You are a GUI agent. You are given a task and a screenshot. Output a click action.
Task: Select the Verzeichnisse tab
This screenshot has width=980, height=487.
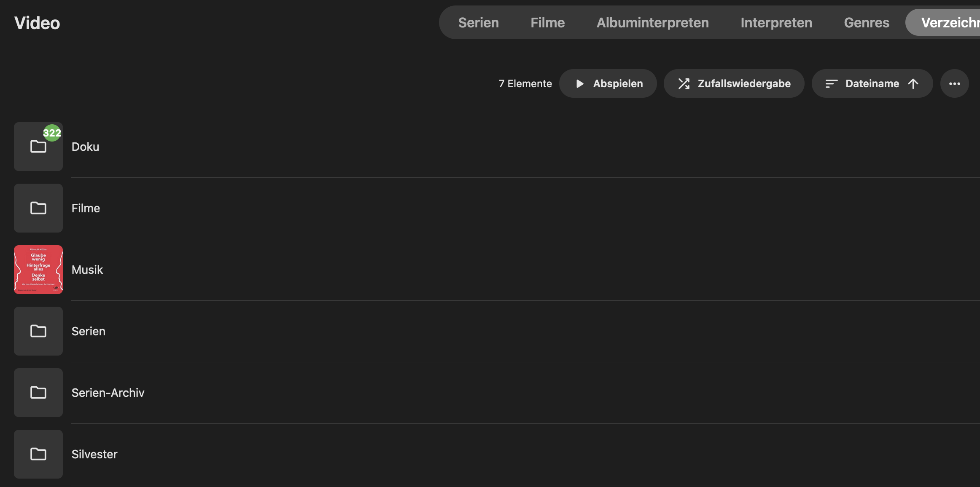(950, 23)
